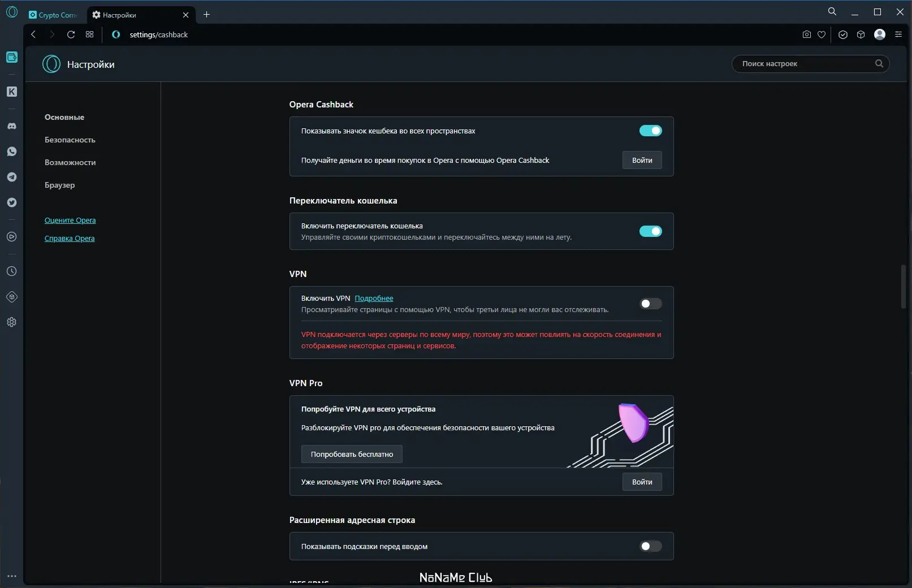
Task: Close the Настройки tab
Action: (x=185, y=15)
